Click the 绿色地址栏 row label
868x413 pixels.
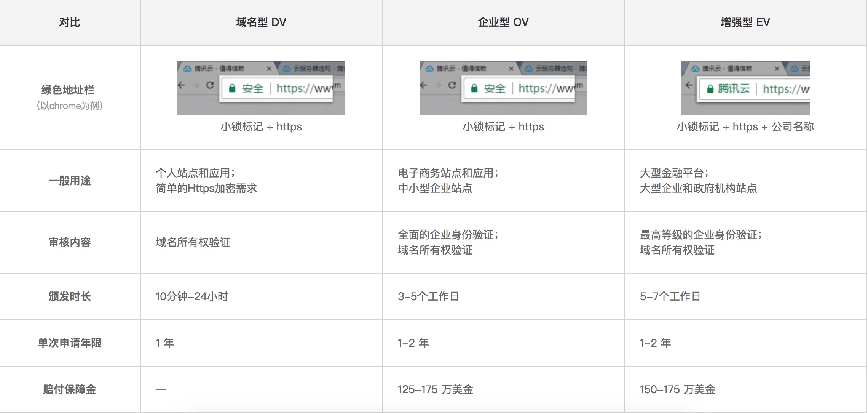[68, 90]
